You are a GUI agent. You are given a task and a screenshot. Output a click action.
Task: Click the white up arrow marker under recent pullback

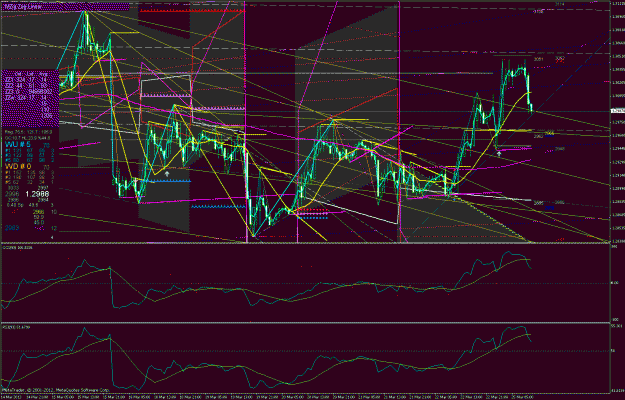click(x=499, y=153)
